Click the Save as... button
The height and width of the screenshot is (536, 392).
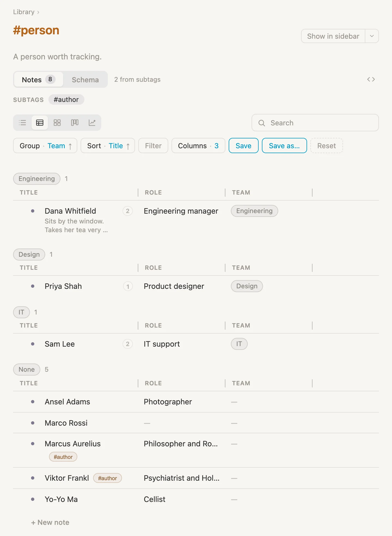pos(284,146)
